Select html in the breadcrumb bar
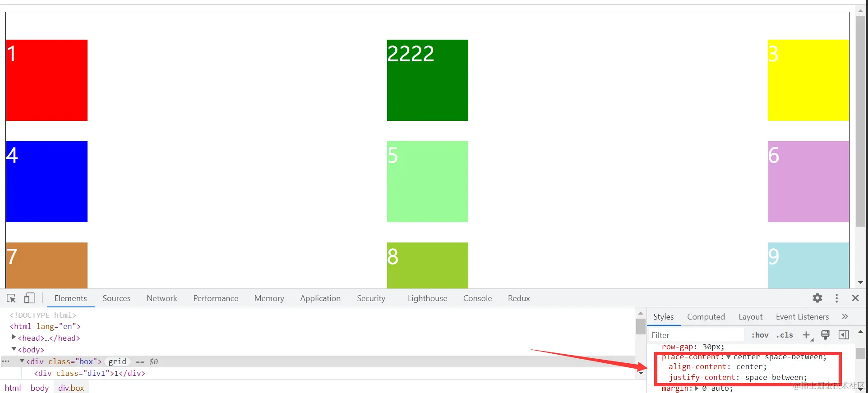This screenshot has height=393, width=868. (13, 388)
